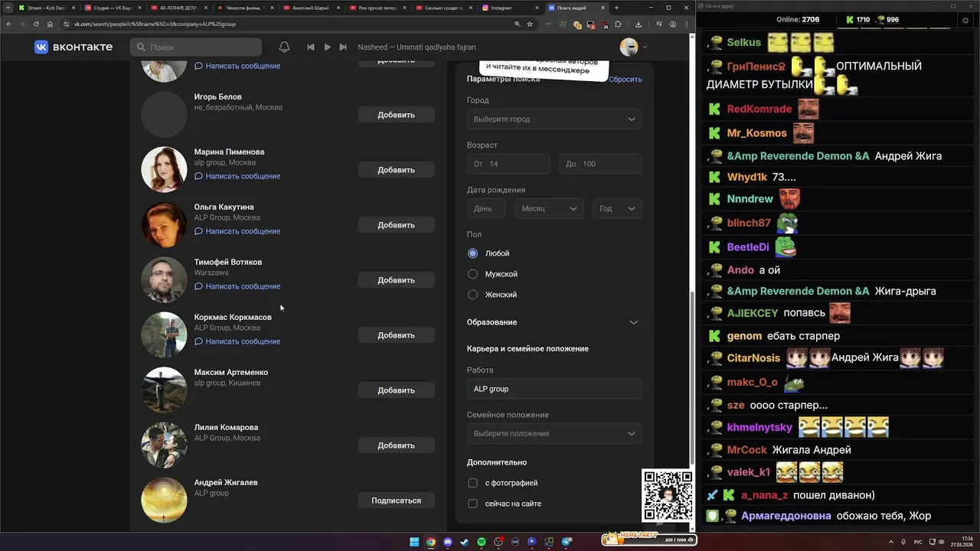Open Discord from the taskbar

(x=448, y=542)
